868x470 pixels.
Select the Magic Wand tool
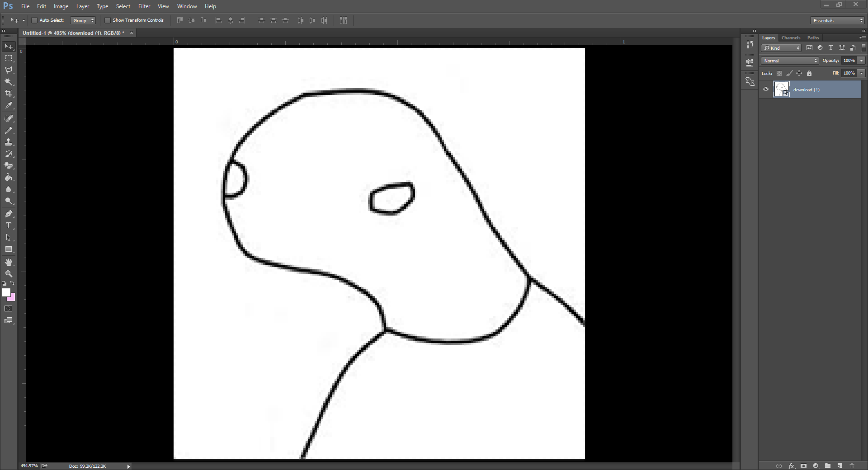pyautogui.click(x=9, y=82)
